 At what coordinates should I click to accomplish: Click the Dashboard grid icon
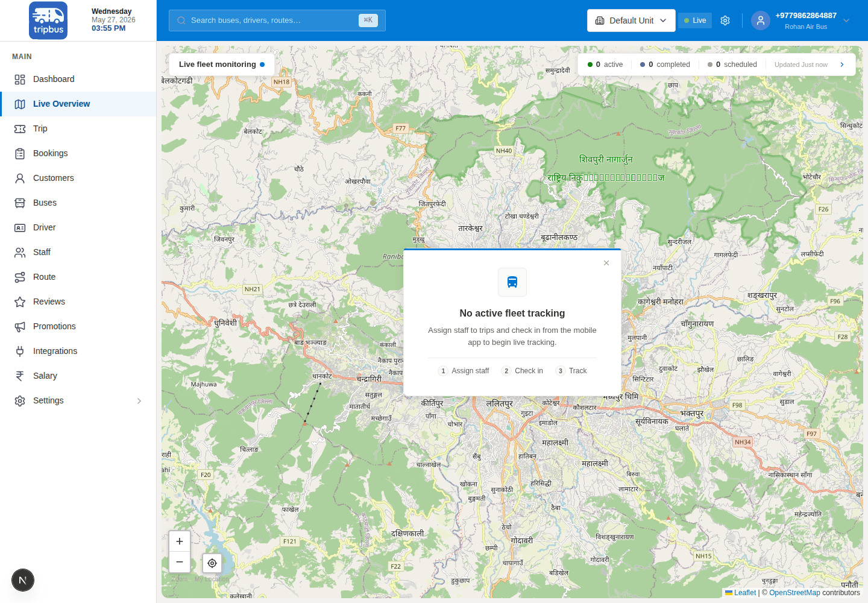pos(20,80)
